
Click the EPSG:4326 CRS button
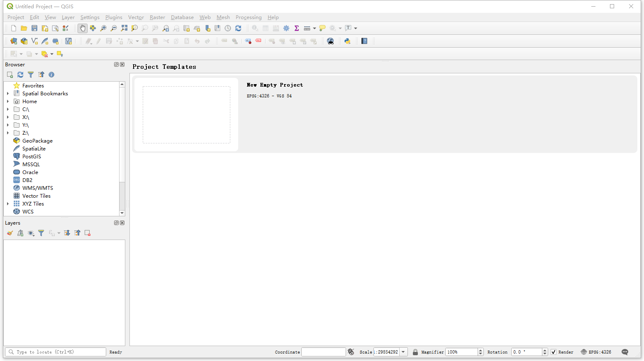click(596, 352)
